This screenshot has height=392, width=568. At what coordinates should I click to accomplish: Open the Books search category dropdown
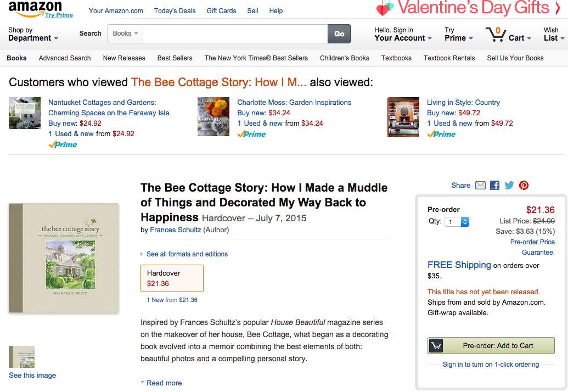click(125, 33)
